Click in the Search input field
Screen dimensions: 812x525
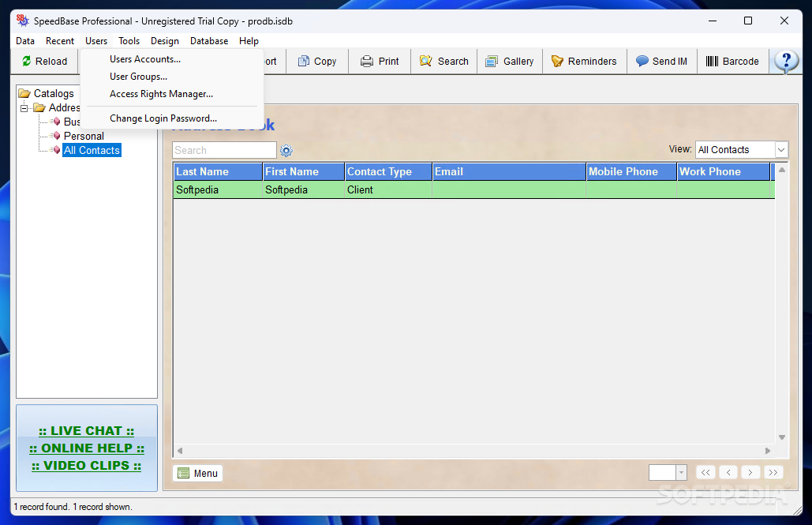coord(224,150)
